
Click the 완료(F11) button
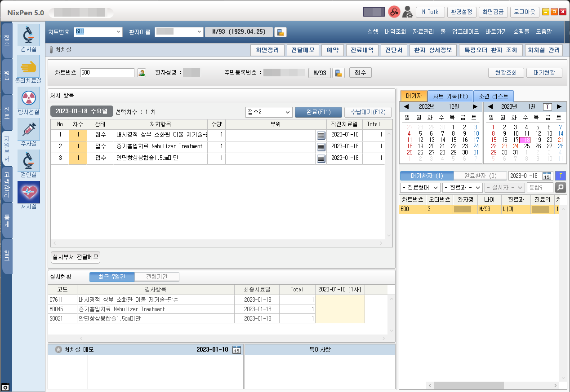(x=318, y=112)
